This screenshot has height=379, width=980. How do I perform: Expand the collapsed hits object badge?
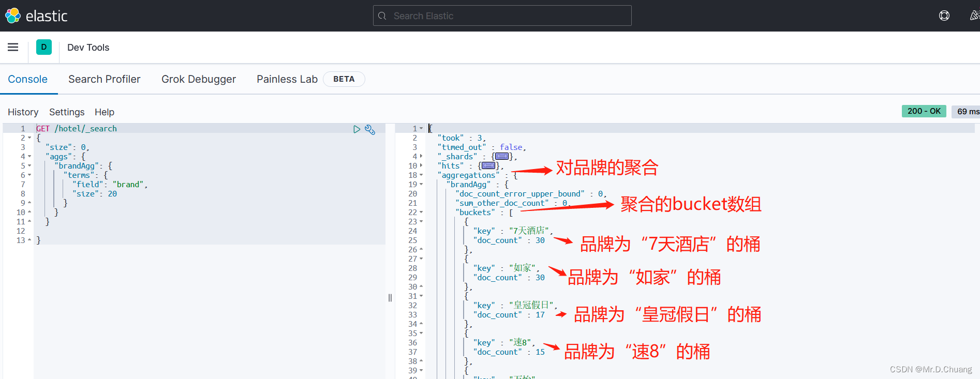(x=488, y=165)
